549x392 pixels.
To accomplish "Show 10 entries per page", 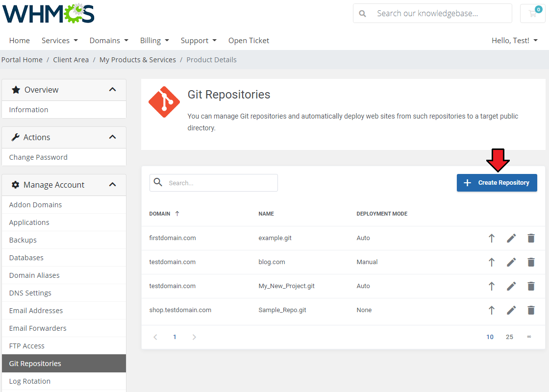I will [x=490, y=337].
